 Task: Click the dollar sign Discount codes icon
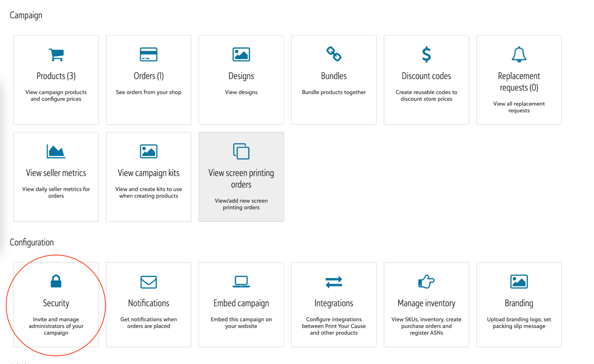pos(426,54)
